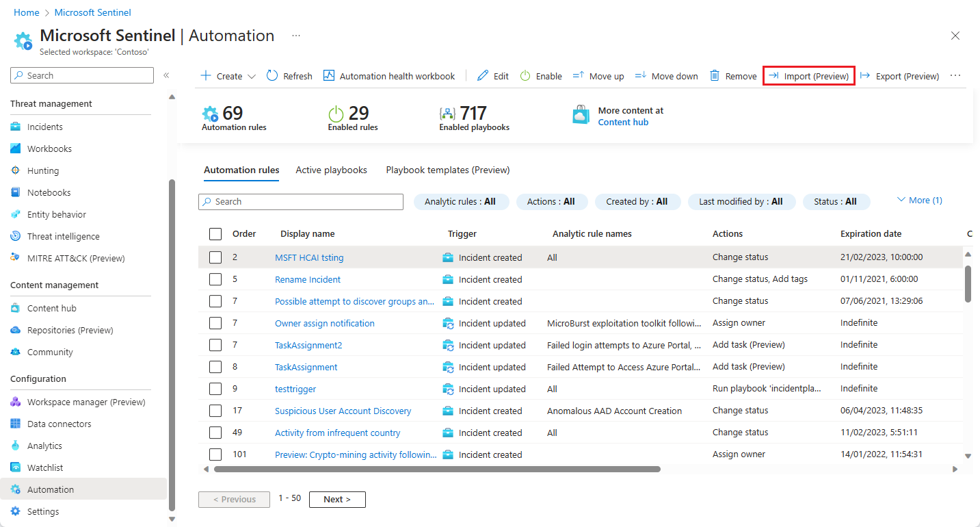
Task: Open Analytics from the sidebar
Action: [x=44, y=446]
